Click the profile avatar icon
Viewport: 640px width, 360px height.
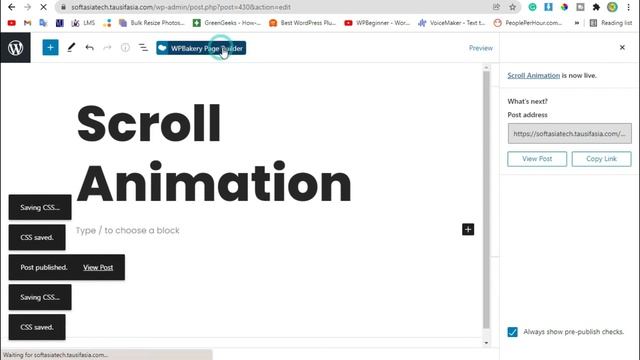pos(612,7)
